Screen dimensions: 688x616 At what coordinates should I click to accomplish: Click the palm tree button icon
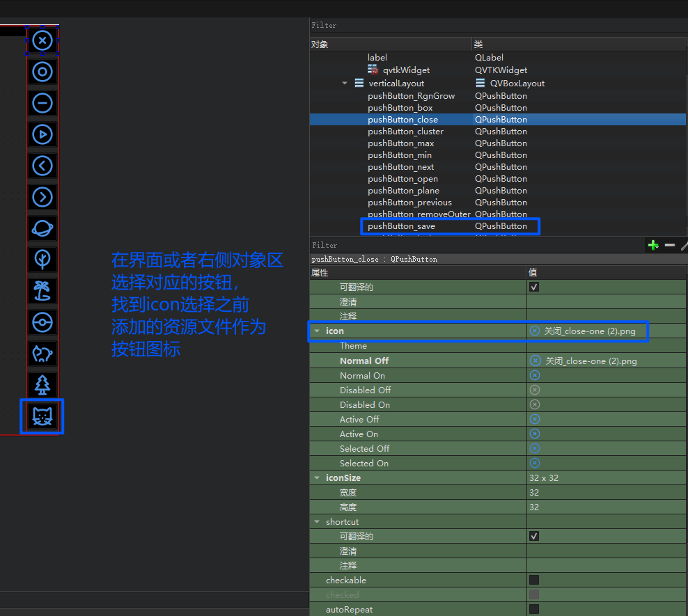click(42, 291)
